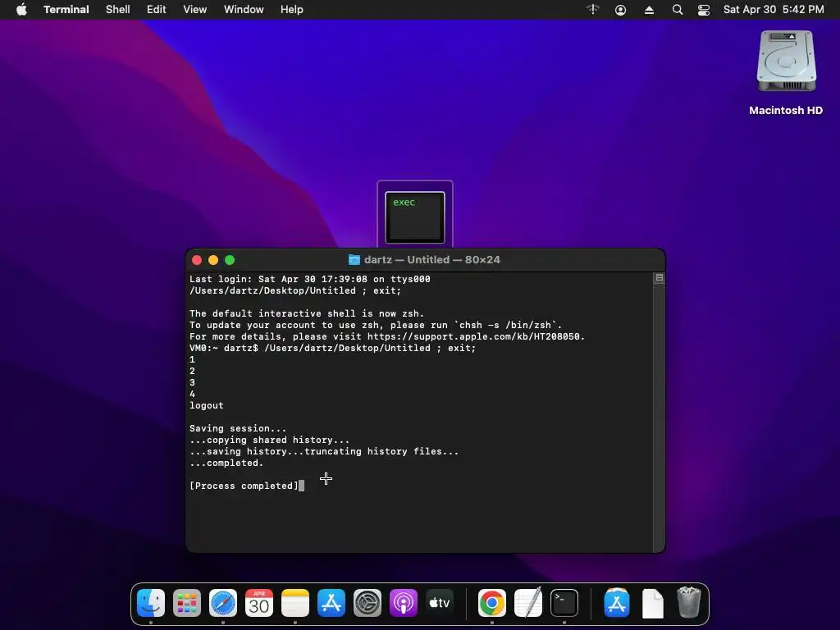
Task: Open the Help menu
Action: point(292,10)
